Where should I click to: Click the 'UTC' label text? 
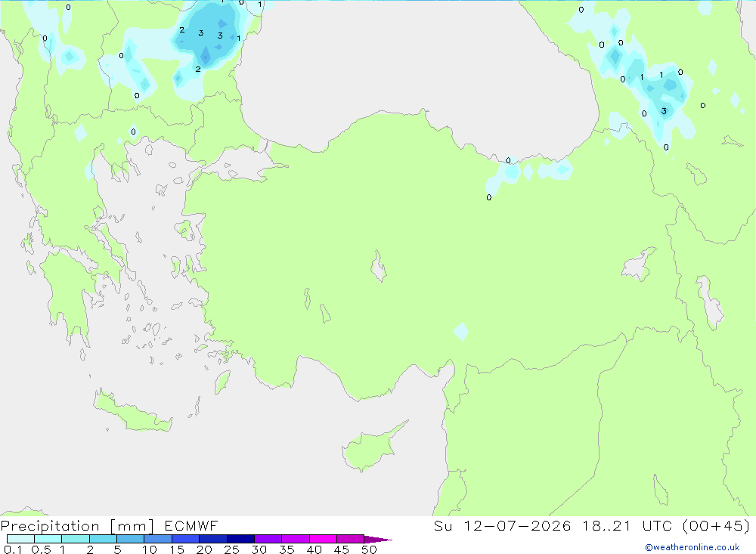[657, 525]
